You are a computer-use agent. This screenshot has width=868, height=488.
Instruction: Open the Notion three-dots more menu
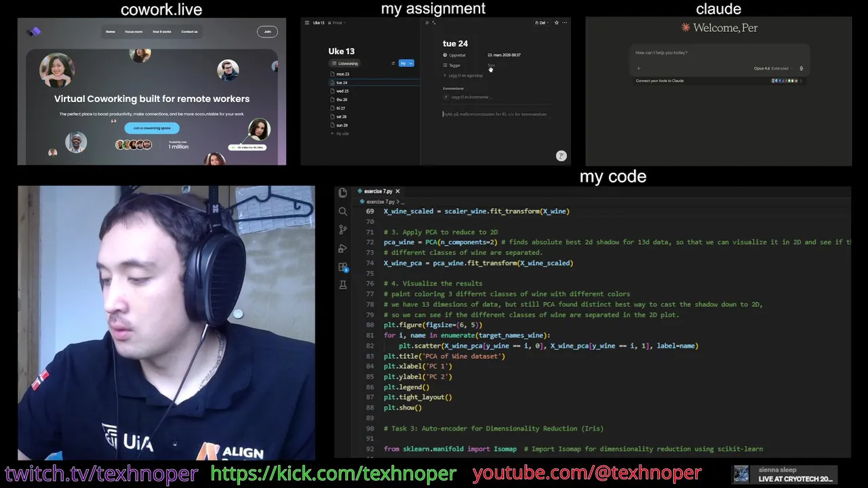pos(565,22)
